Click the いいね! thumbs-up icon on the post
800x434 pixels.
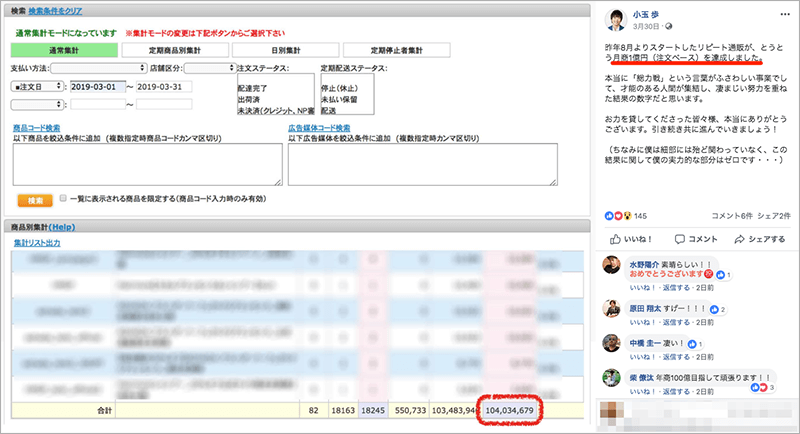click(615, 240)
